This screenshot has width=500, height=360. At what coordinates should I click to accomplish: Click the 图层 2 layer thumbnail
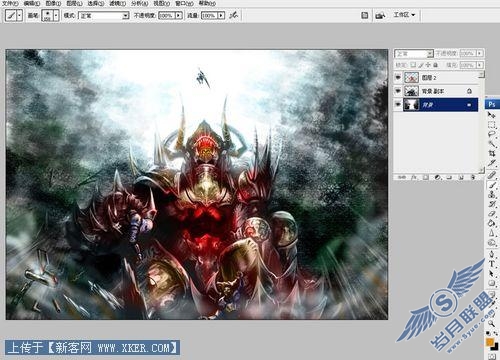tap(411, 77)
